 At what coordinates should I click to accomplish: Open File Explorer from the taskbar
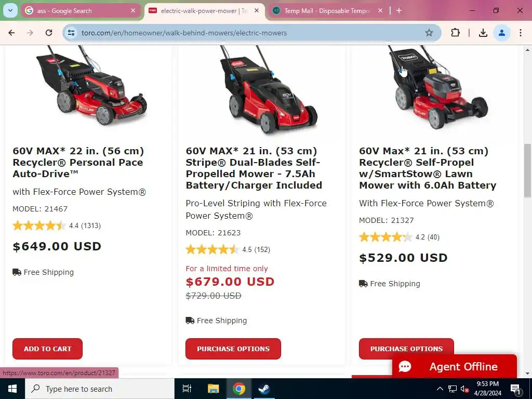214,389
